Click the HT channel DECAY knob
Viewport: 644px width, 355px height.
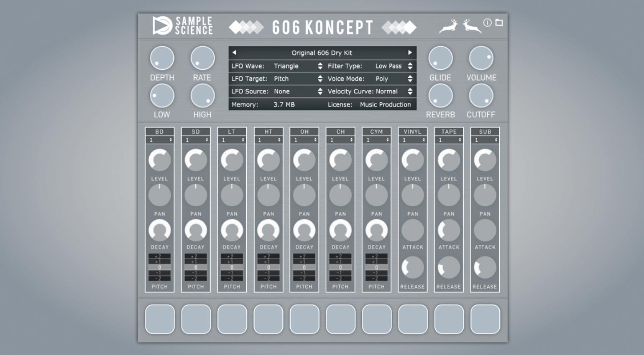(x=268, y=230)
